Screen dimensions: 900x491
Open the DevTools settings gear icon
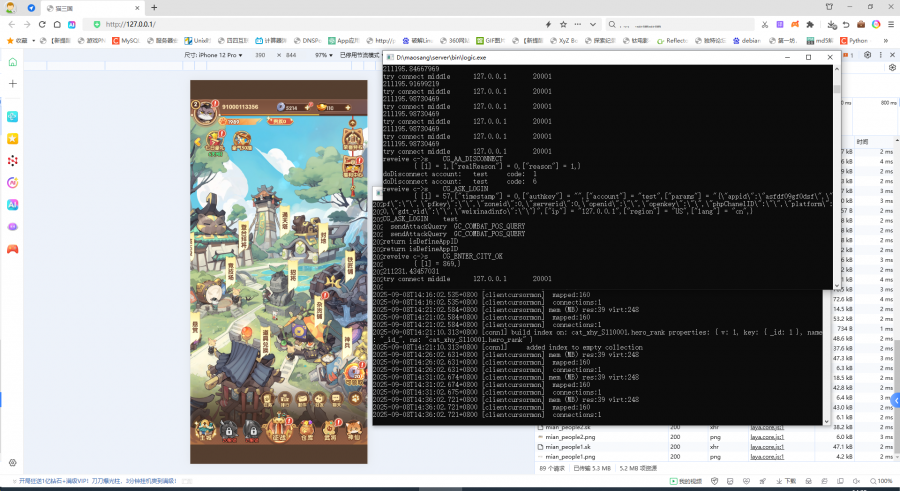867,55
